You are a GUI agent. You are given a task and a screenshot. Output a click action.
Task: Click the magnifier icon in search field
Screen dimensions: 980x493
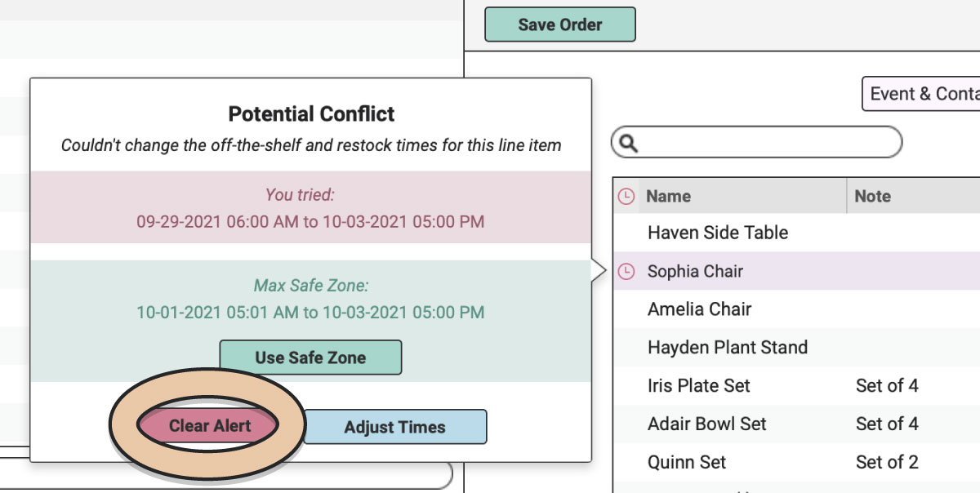point(629,144)
